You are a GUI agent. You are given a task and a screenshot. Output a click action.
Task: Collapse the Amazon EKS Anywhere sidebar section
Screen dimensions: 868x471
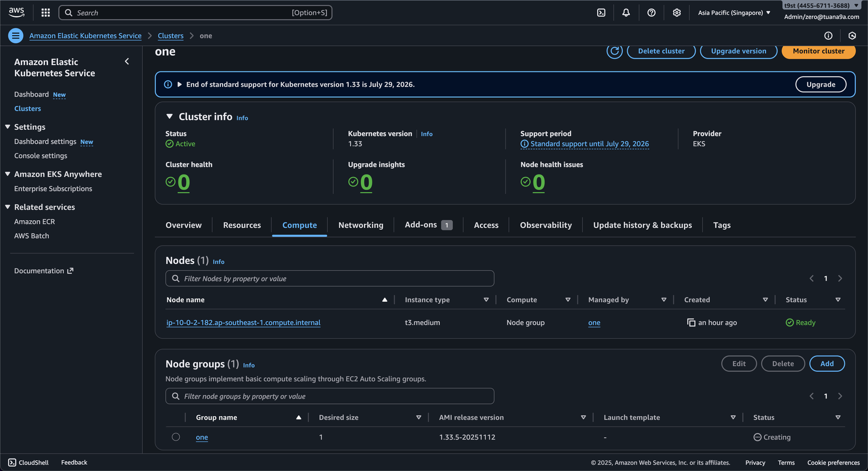8,174
